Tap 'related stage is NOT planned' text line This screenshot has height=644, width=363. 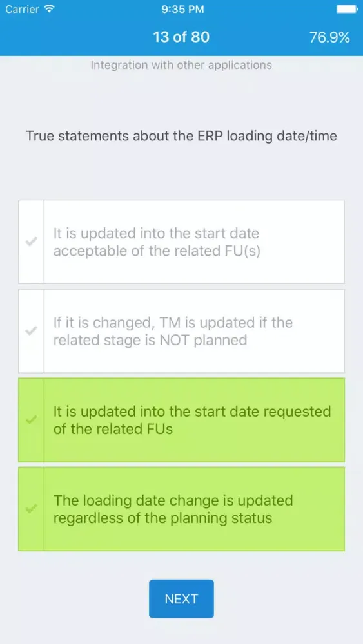click(150, 340)
